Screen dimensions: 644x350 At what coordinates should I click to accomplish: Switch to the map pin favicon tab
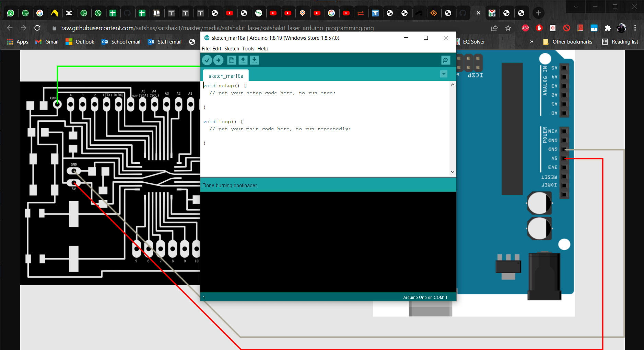coord(302,13)
